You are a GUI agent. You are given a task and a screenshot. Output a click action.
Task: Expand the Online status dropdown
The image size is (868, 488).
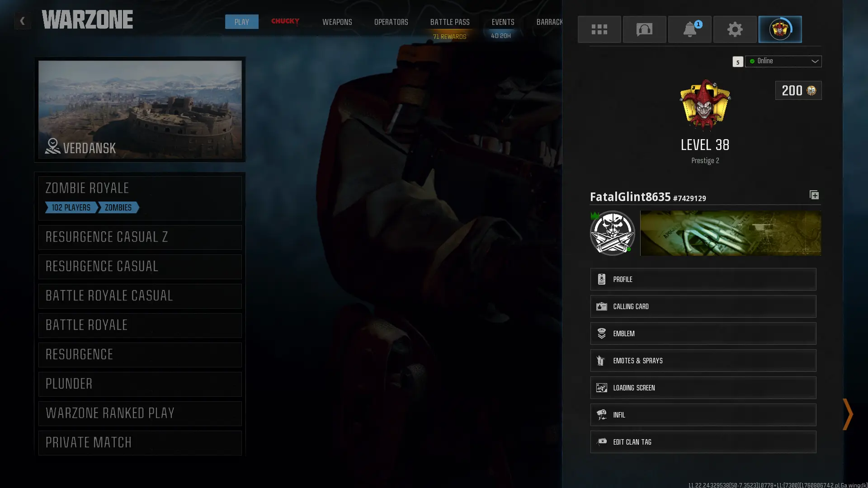click(783, 61)
